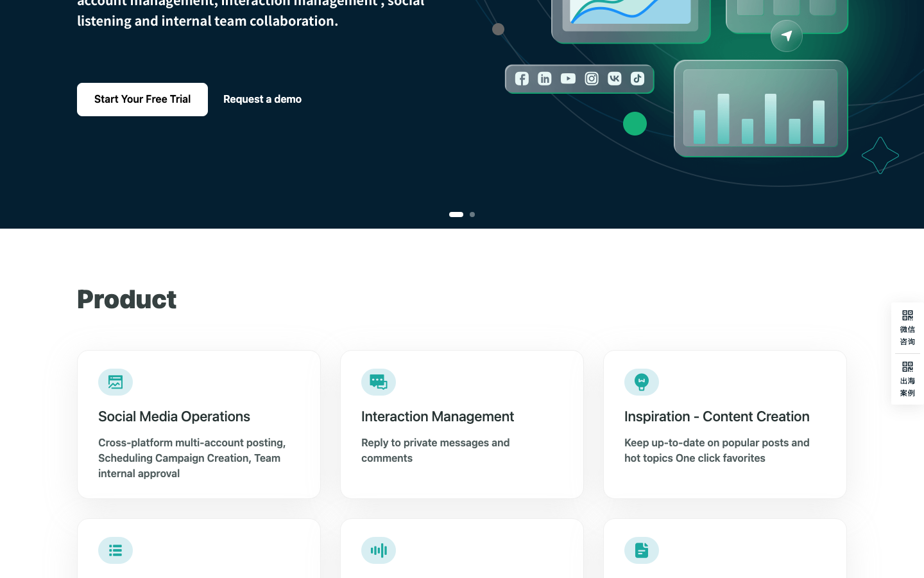The height and width of the screenshot is (578, 924).
Task: Click the bar chart illustration panel
Action: tap(761, 109)
